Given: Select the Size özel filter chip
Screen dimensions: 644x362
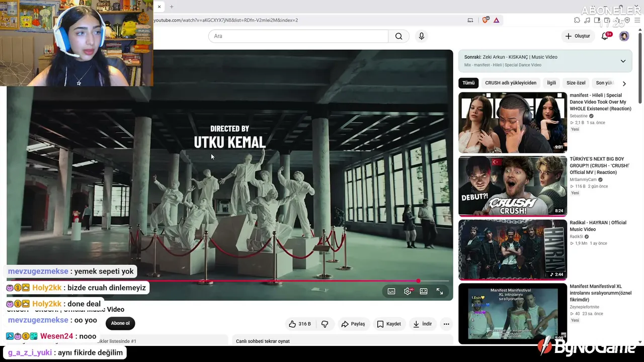Looking at the screenshot, I should pyautogui.click(x=576, y=83).
